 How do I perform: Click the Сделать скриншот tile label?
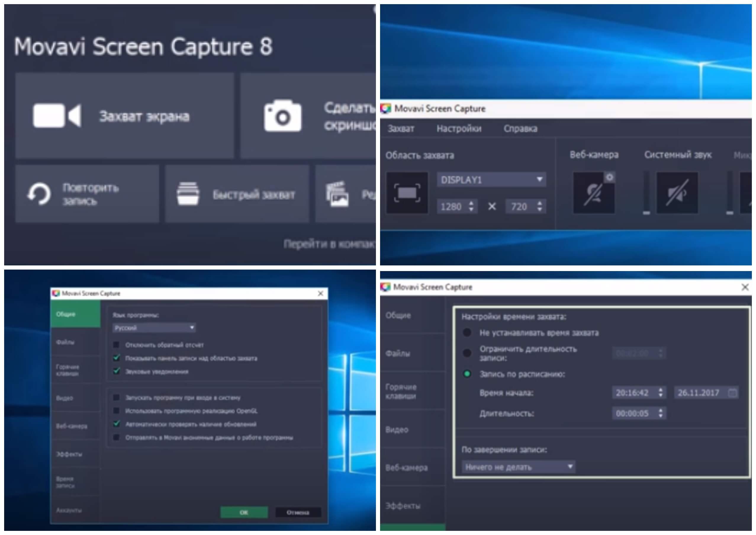pyautogui.click(x=350, y=116)
